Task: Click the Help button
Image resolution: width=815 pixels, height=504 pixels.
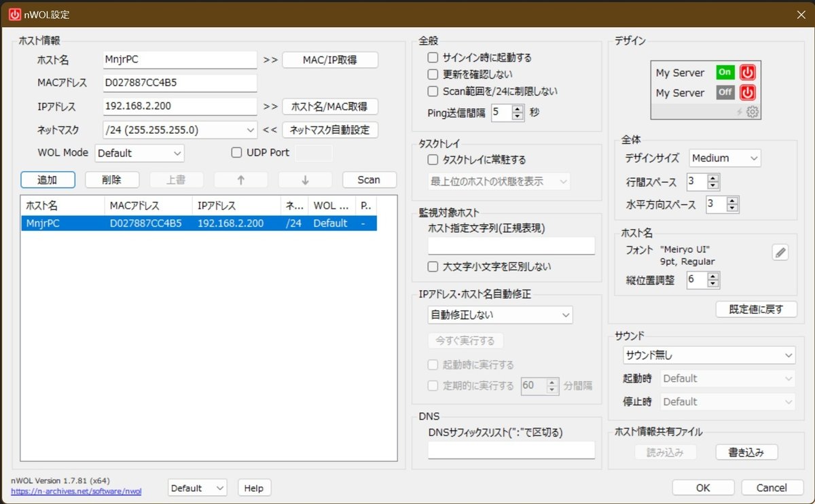Action: (x=254, y=488)
